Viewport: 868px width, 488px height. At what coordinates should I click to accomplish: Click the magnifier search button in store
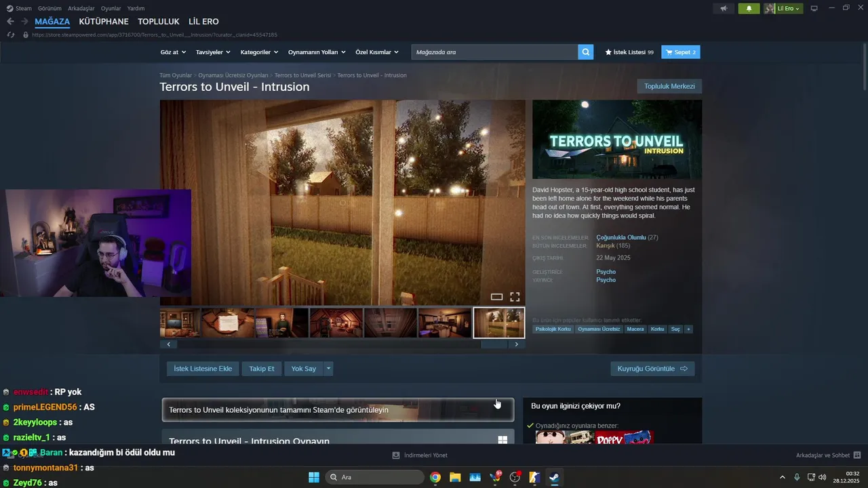tap(586, 52)
